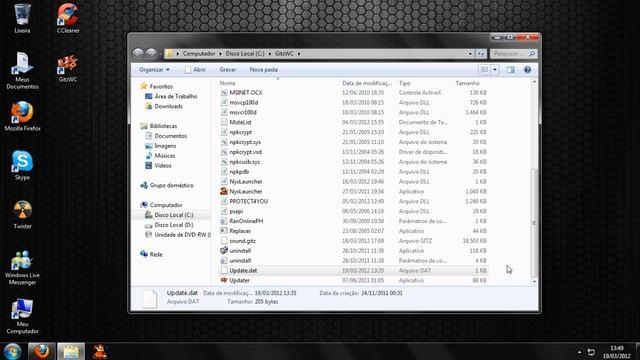Open the Lixeira recycle bin desktop icon
Viewport: 640px width, 360px height.
tap(22, 18)
